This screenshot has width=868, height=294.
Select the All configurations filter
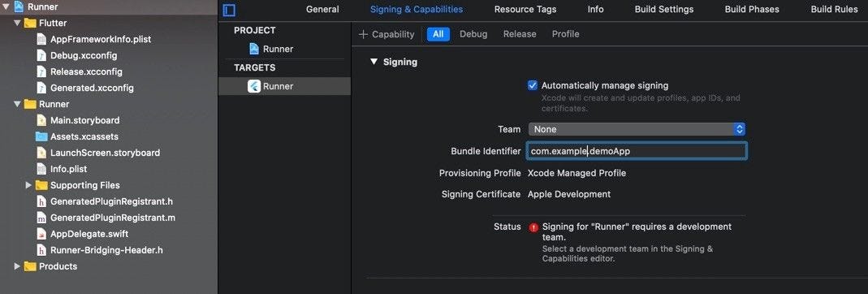click(x=438, y=34)
